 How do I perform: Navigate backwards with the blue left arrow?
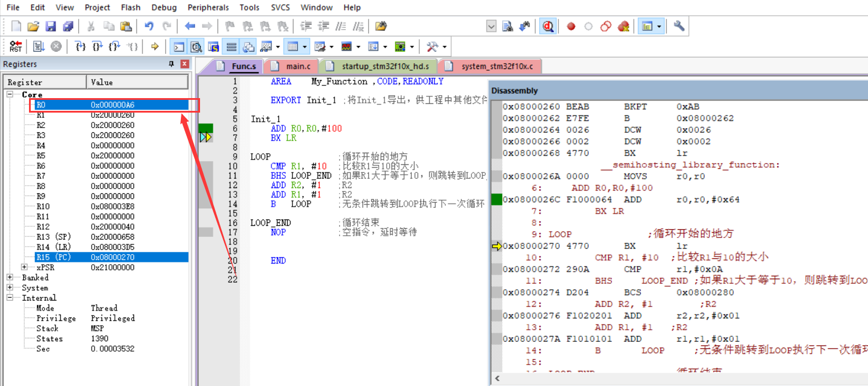click(190, 26)
